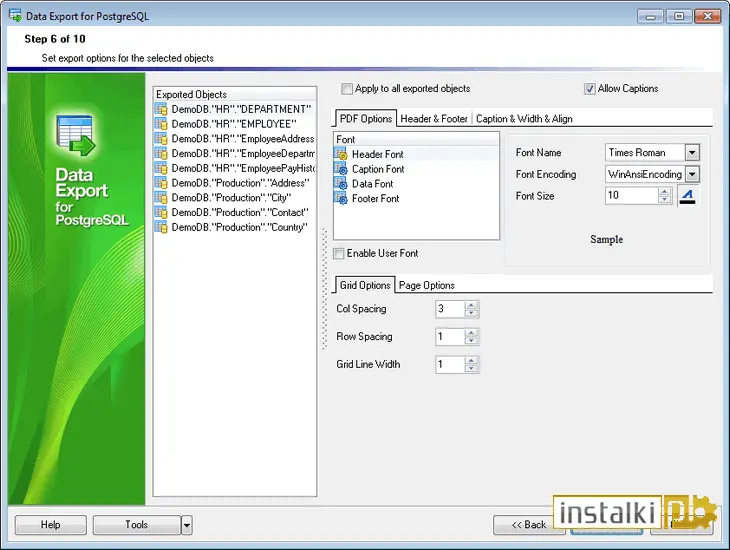Screen dimensions: 730x550
Task: Click the Help button
Action: tap(51, 525)
